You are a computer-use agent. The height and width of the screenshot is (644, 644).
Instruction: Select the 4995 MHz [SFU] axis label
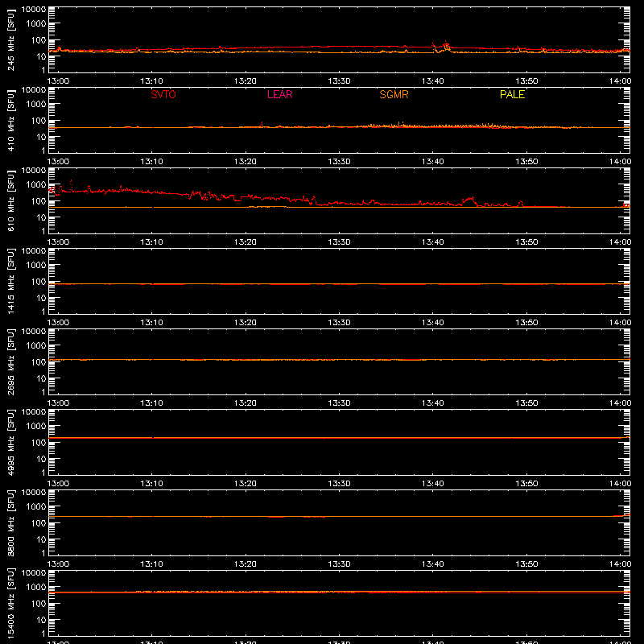click(x=11, y=442)
